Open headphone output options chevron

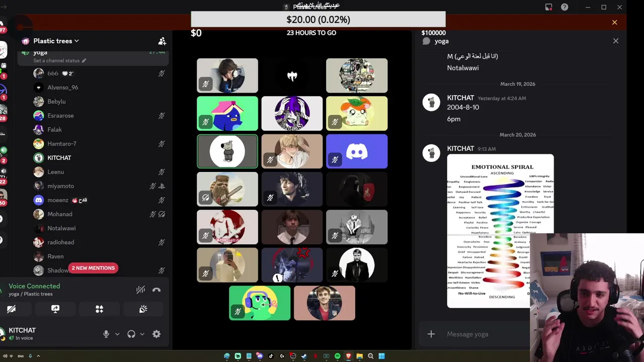coord(142,334)
